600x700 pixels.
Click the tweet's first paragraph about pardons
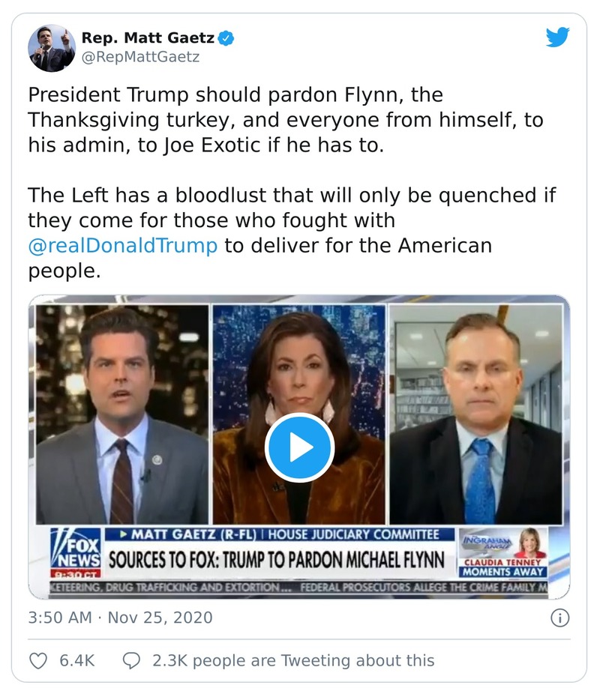[285, 120]
